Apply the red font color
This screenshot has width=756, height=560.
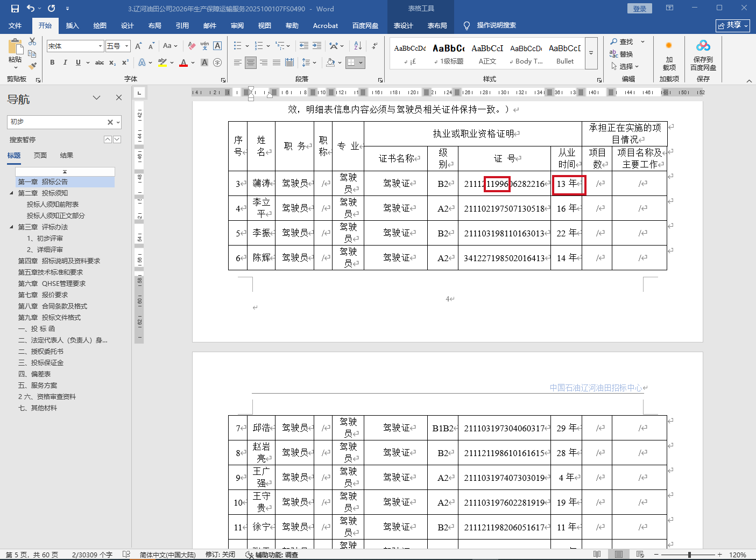point(183,62)
